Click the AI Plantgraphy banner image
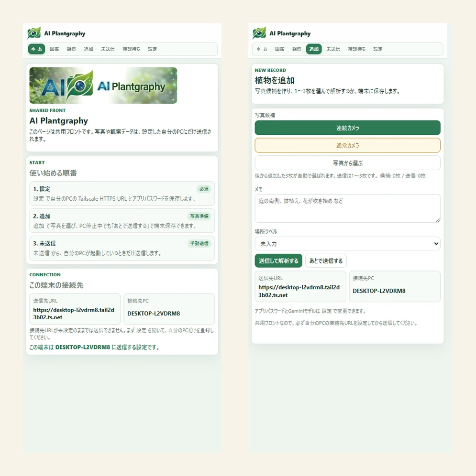This screenshot has width=476, height=476. (x=103, y=85)
